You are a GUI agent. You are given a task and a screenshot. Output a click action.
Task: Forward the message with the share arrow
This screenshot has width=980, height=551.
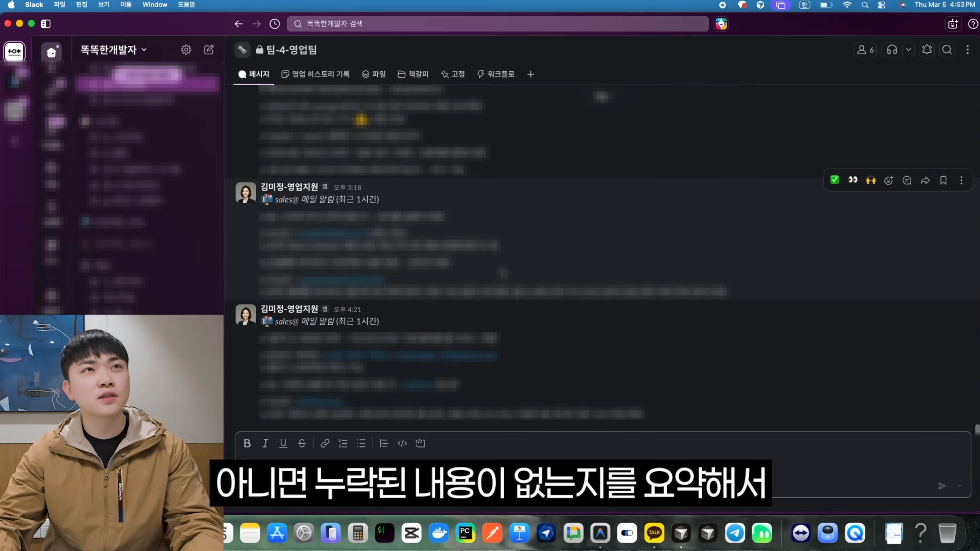coord(925,180)
